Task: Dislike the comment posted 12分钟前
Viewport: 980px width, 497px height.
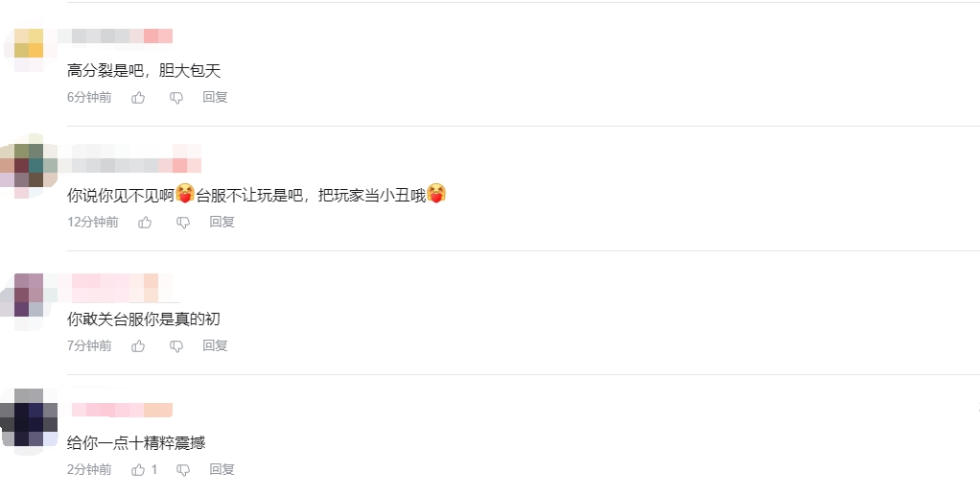Action: (x=183, y=222)
